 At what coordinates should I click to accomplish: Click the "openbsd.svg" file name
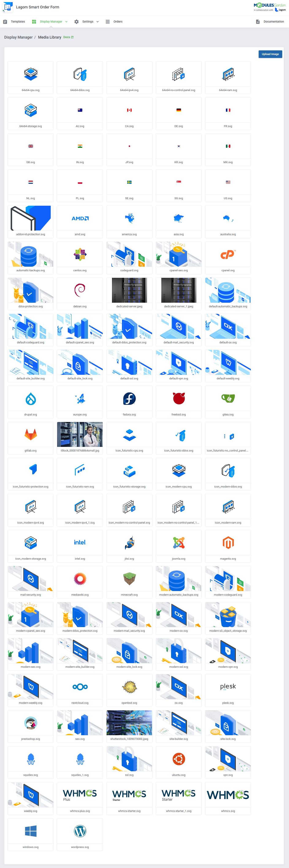(x=129, y=703)
